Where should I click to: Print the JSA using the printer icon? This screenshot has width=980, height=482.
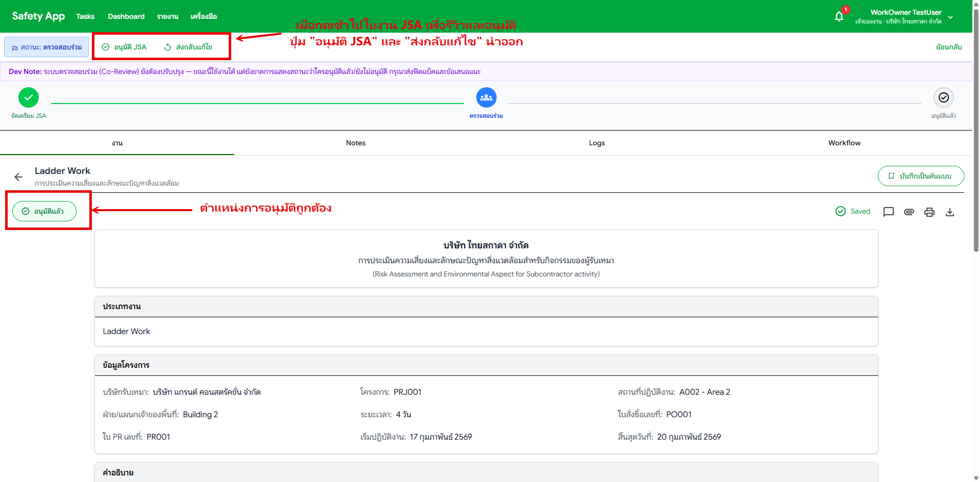point(929,212)
